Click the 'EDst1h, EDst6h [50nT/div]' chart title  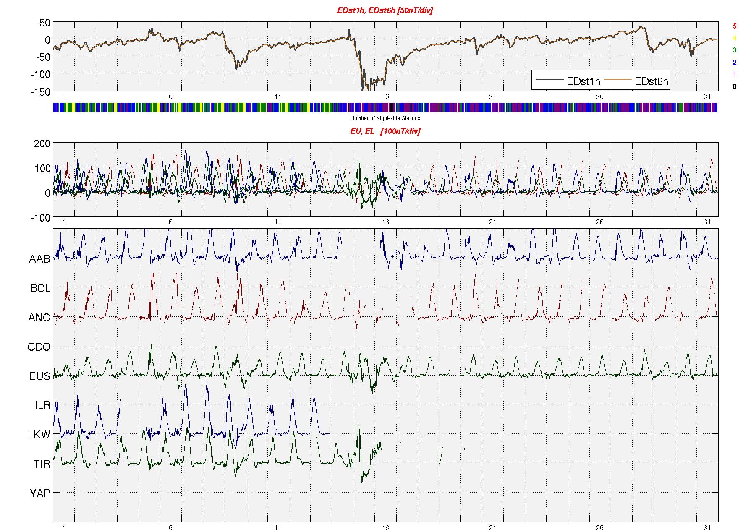(385, 10)
